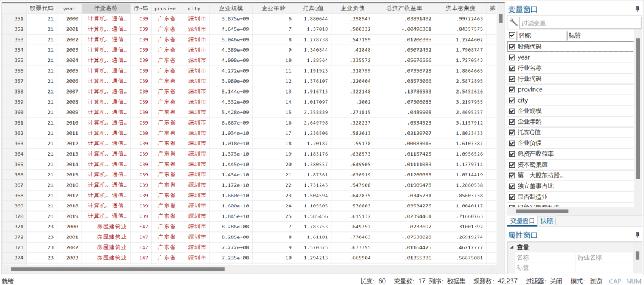Select the 企业规模 column header
Screen dimensions: 644x285
pos(231,8)
